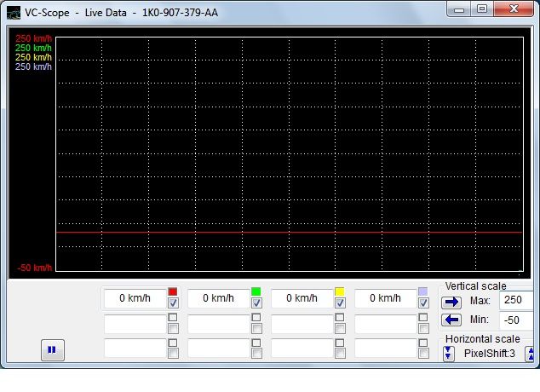Uncheck the lavender channel checkbox
Image resolution: width=540 pixels, height=392 pixels.
point(423,303)
